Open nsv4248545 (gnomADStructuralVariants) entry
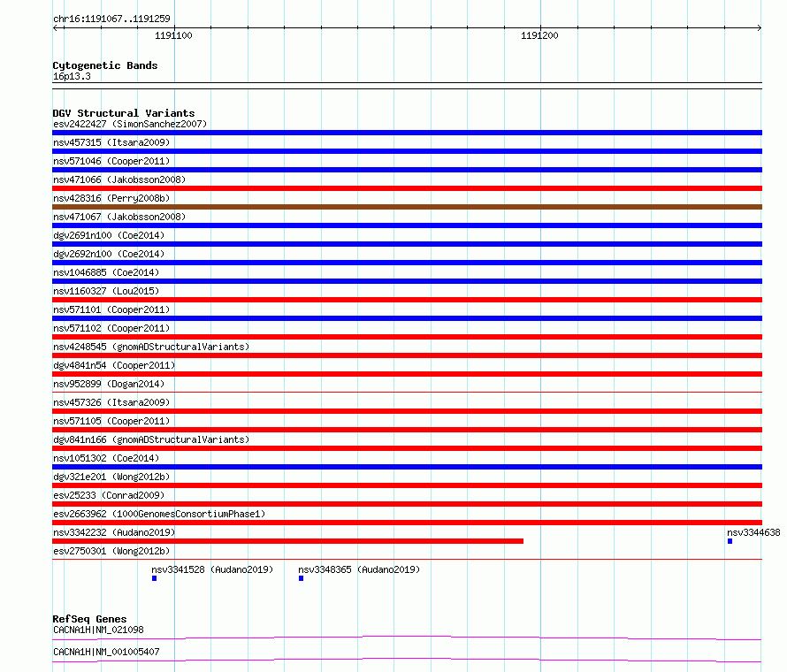 pos(151,347)
